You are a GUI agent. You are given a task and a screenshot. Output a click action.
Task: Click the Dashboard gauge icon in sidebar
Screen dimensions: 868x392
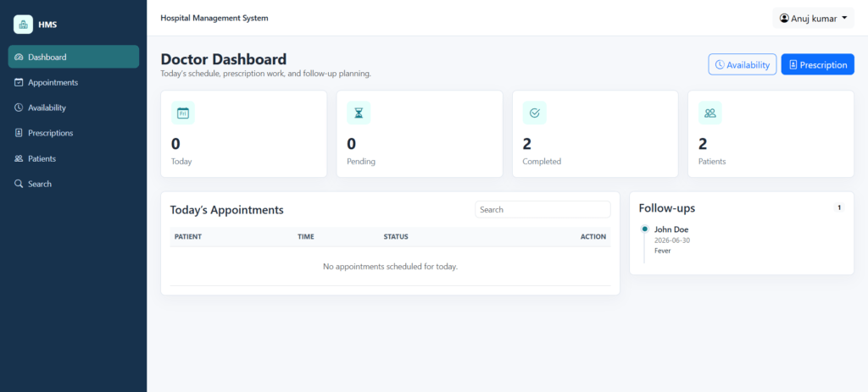coord(19,57)
